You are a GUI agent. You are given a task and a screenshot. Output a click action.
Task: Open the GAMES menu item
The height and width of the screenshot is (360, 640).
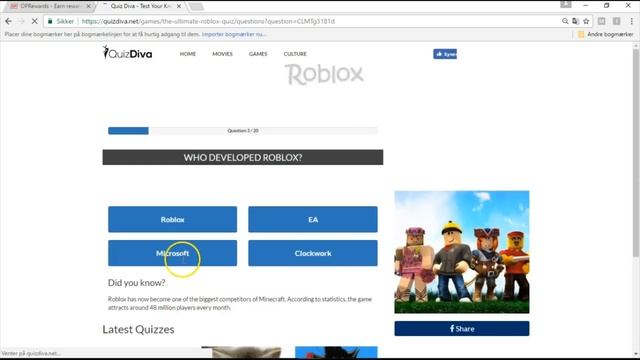tap(258, 54)
